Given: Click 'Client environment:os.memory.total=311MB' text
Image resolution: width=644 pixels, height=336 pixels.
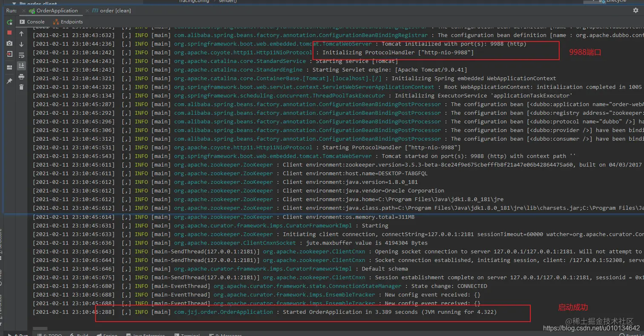Looking at the screenshot, I should coord(349,217).
